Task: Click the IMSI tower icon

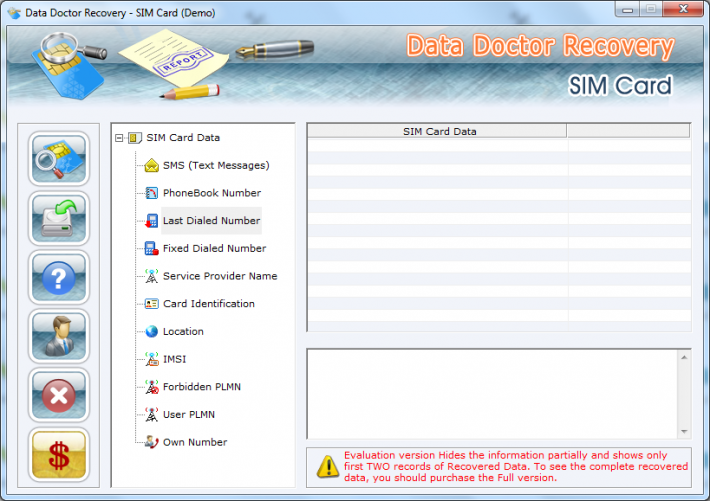Action: click(152, 359)
